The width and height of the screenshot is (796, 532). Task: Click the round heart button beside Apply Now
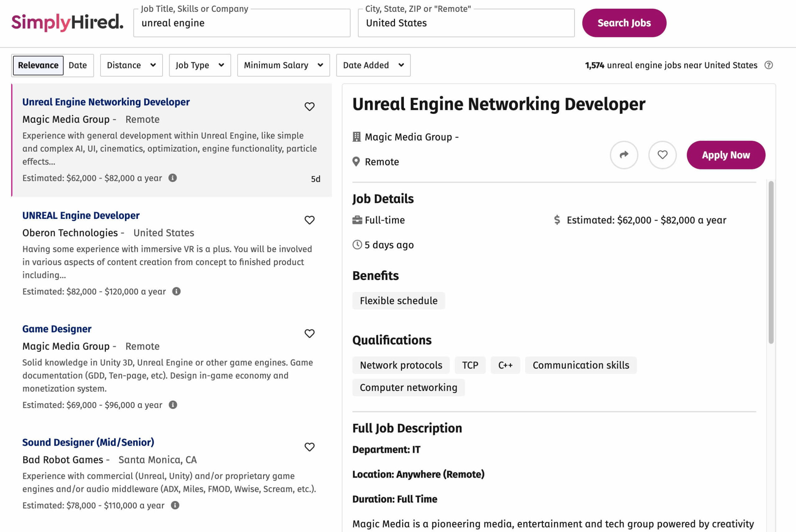662,155
